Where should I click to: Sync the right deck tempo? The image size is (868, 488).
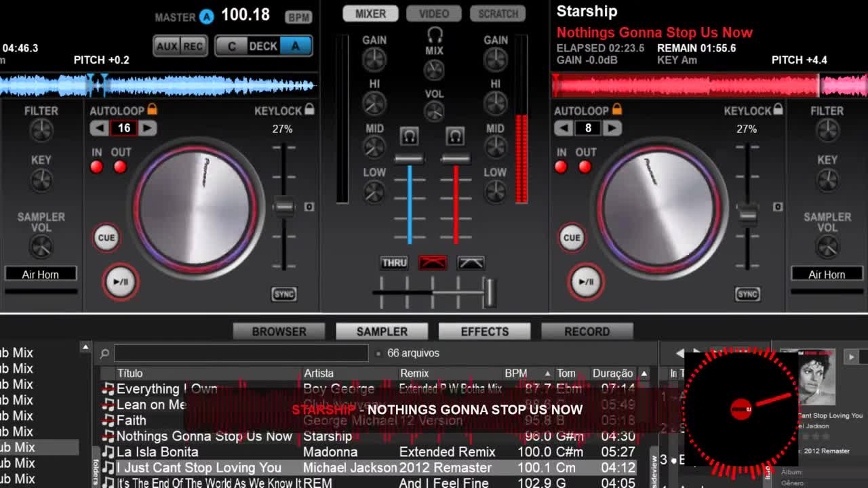pyautogui.click(x=747, y=294)
